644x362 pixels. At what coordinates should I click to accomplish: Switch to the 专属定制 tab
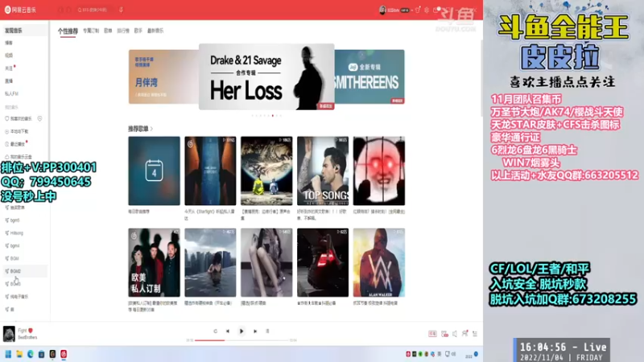tap(91, 31)
